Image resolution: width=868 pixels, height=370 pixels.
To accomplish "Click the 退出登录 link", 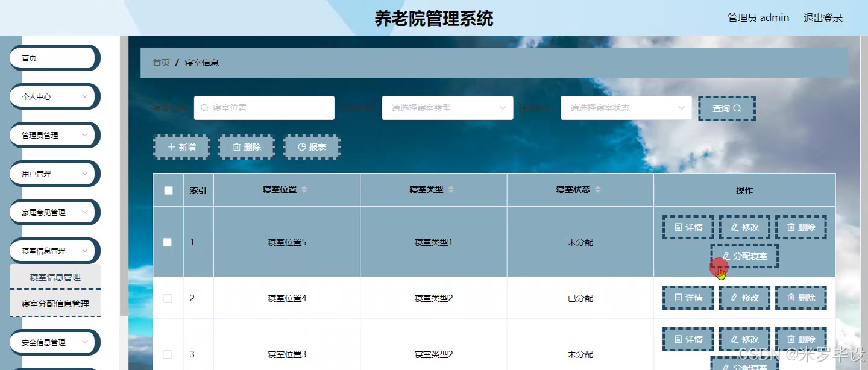I will [822, 17].
